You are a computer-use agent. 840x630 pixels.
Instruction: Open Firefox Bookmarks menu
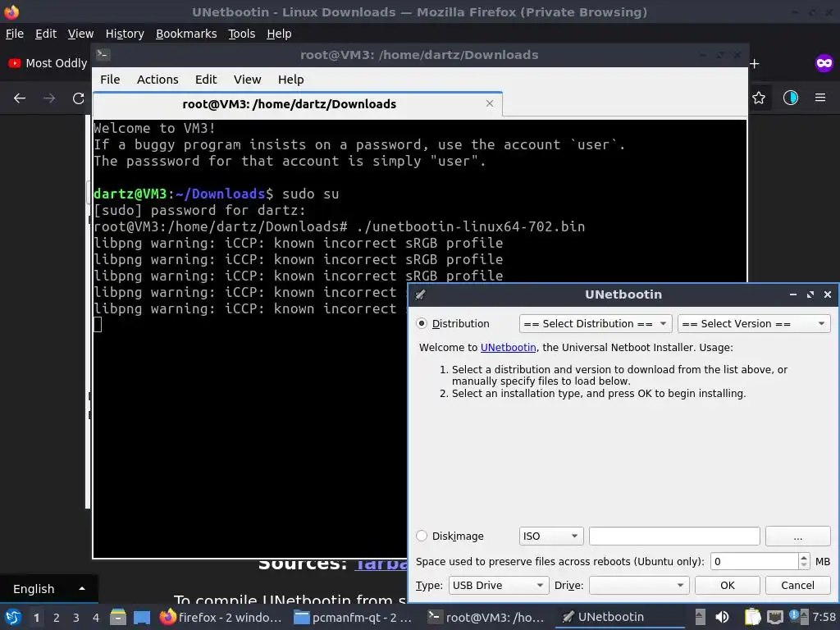pos(186,34)
